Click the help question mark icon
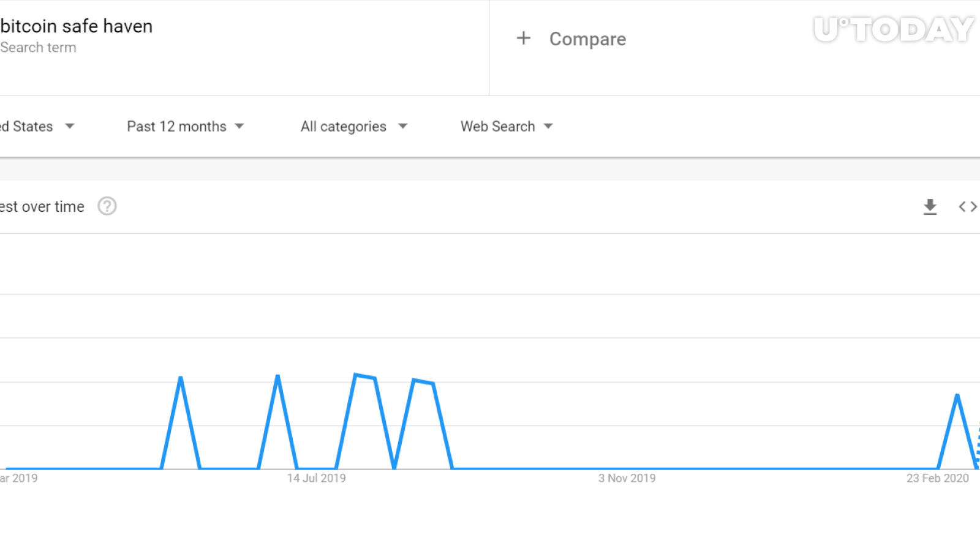 [107, 206]
